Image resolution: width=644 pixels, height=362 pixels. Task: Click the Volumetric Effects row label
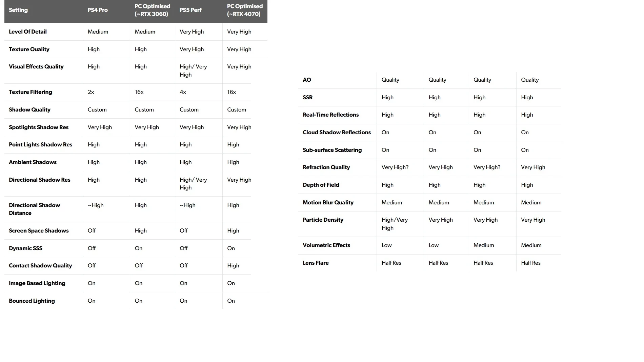pos(326,245)
